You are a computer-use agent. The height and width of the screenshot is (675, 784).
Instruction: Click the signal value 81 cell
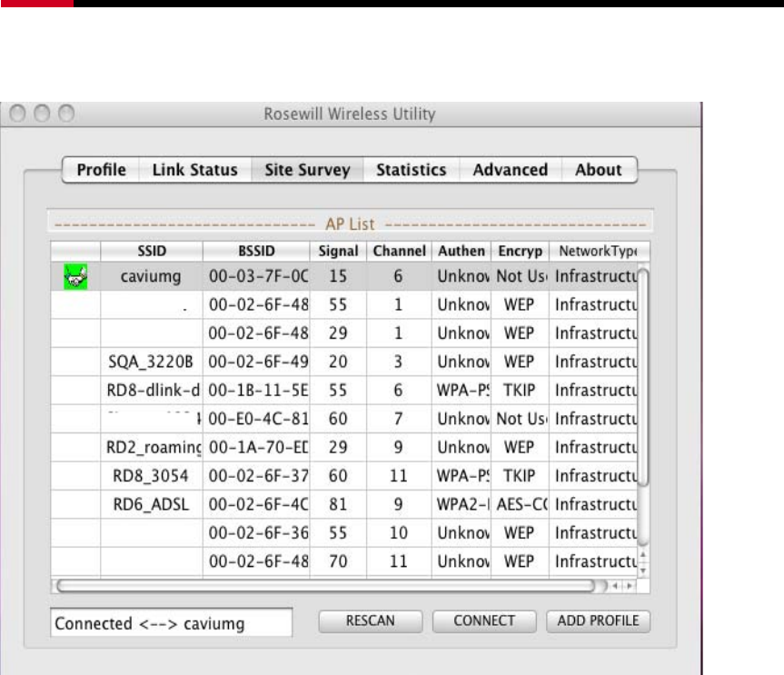click(338, 504)
